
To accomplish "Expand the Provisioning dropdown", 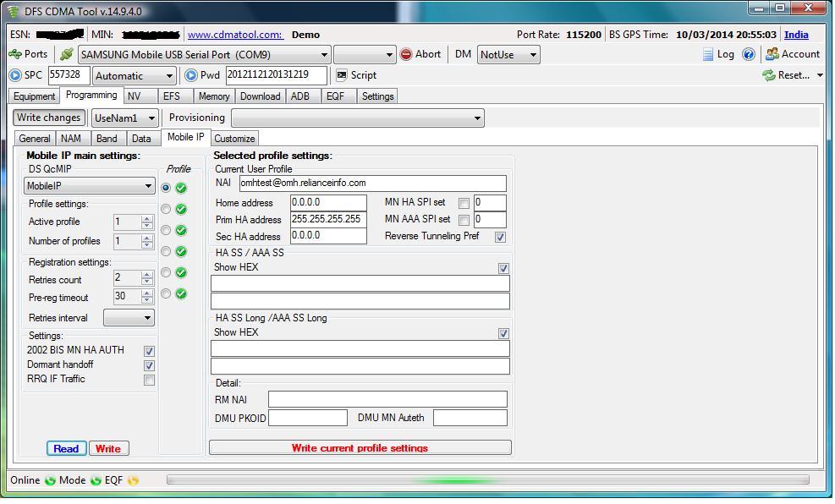I will point(476,118).
